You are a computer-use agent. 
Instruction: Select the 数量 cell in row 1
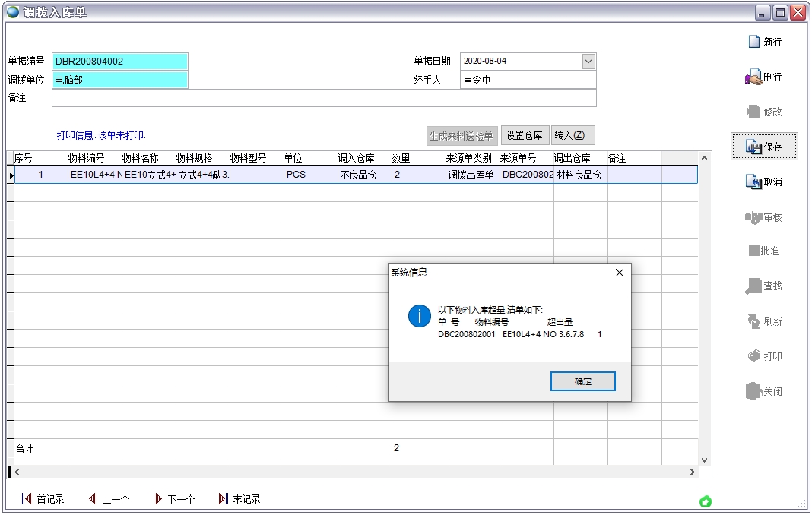coord(417,175)
